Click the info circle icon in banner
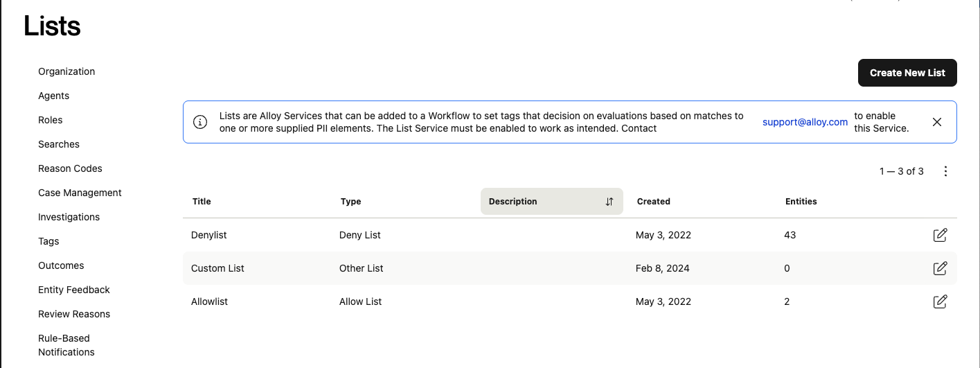This screenshot has height=368, width=980. coord(200,122)
